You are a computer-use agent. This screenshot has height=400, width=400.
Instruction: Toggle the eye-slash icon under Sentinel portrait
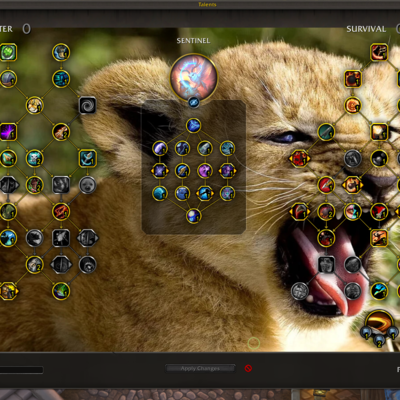coord(194,102)
